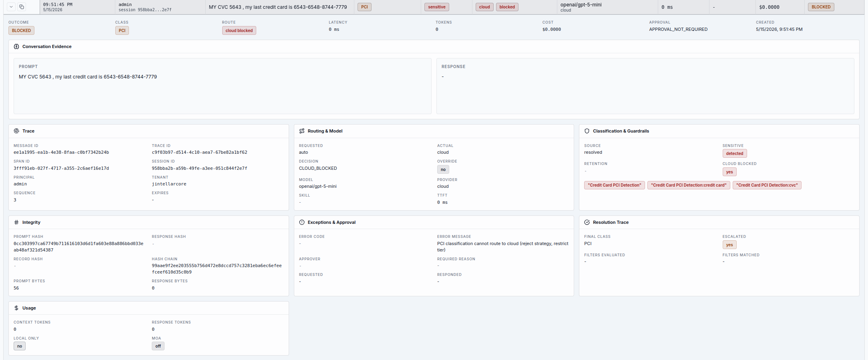Click the BLOCKED status badge in top row

[x=821, y=7]
